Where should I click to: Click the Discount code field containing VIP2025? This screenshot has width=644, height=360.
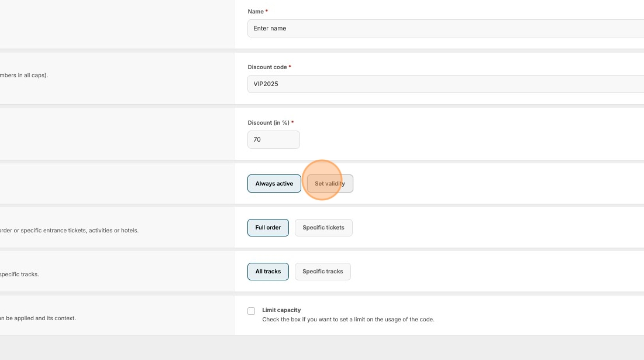click(446, 84)
